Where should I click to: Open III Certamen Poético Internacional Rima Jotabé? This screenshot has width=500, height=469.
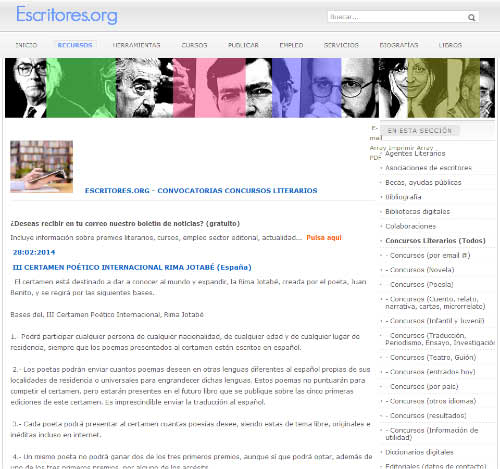click(x=132, y=267)
